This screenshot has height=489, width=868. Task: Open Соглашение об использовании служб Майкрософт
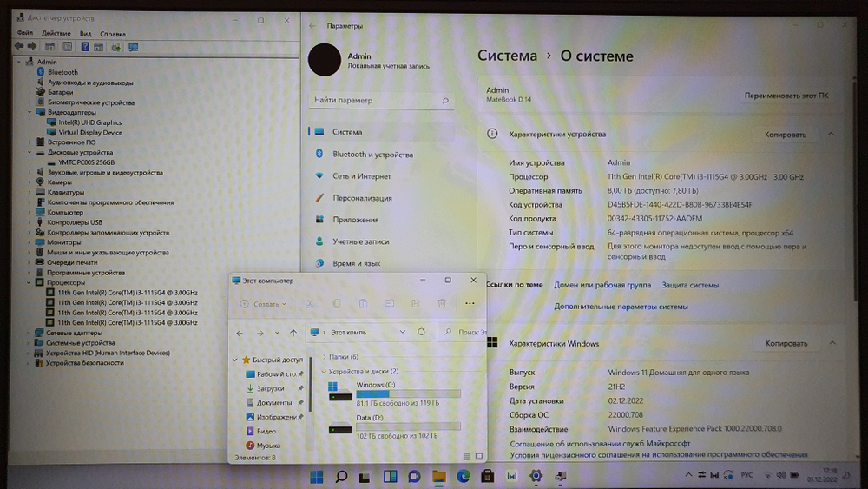tap(600, 443)
